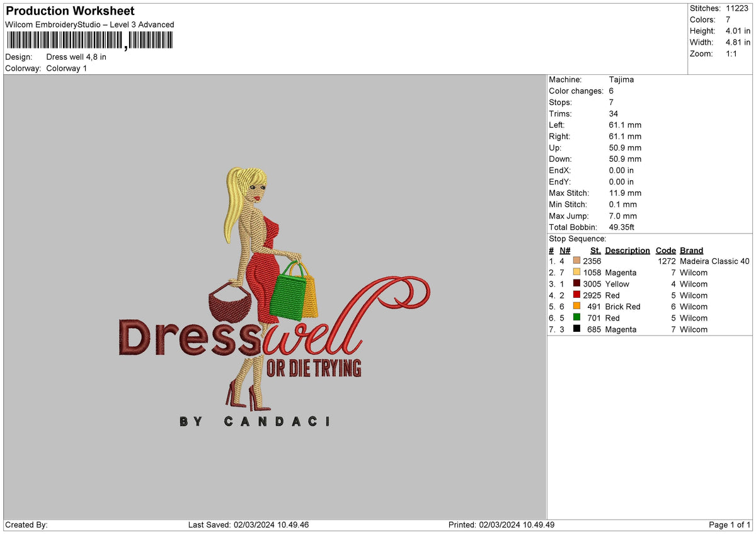Select the 'Last Saved: 02/03/2024 10.49.46' footer text
The image size is (756, 534).
[248, 525]
